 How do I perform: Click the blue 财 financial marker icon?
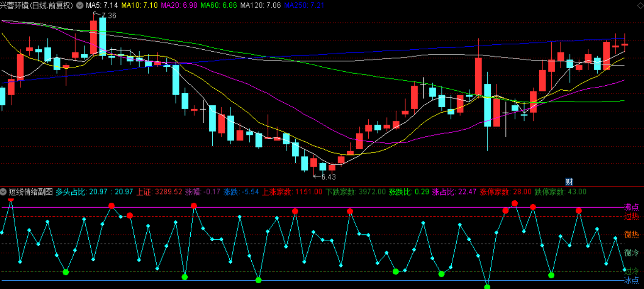point(569,182)
